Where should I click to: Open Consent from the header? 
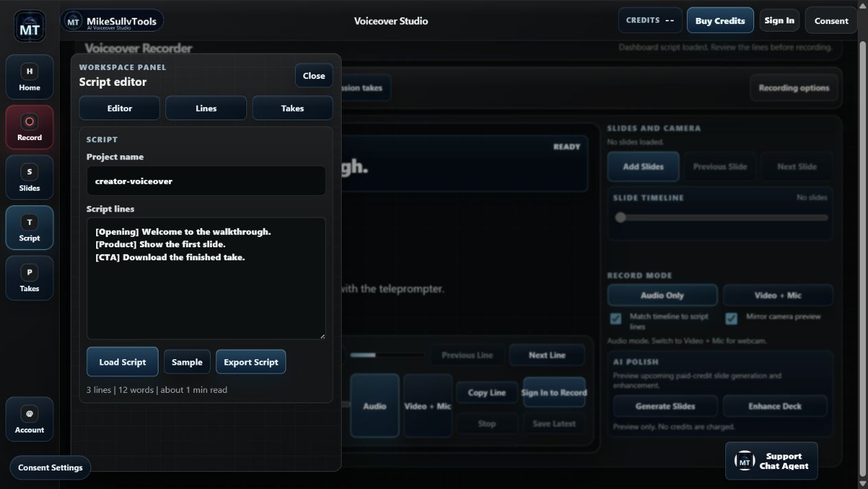point(831,21)
